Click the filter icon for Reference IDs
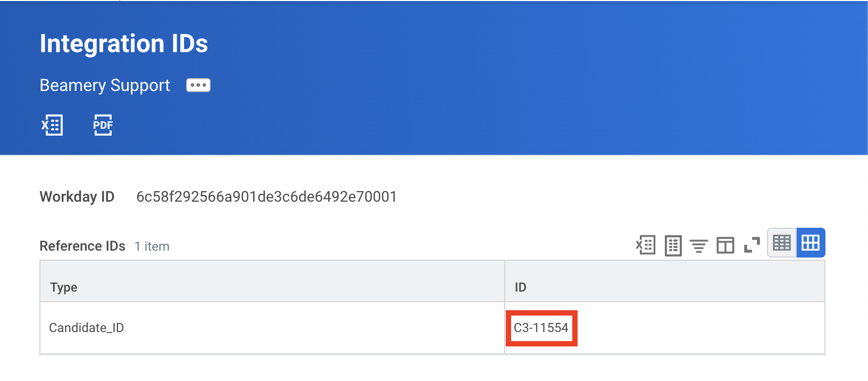Viewport: 868px width, 381px height. tap(699, 246)
